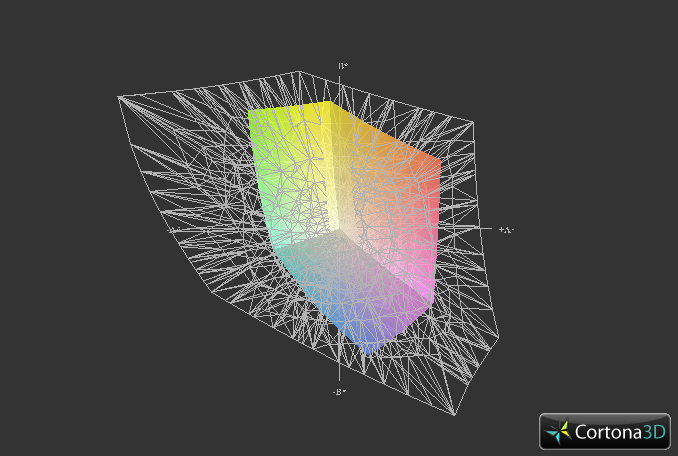The image size is (678, 456).
Task: Click the blue bottom tip of the gamut solid
Action: [x=368, y=351]
